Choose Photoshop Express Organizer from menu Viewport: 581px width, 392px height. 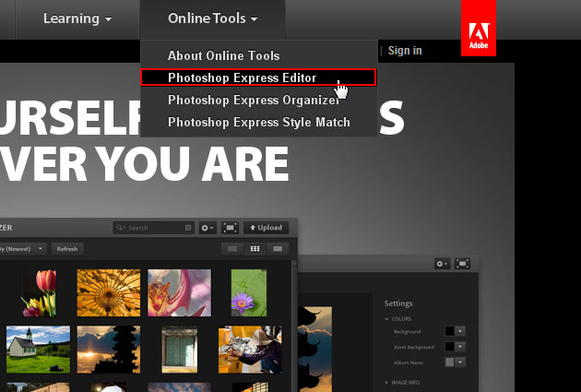click(x=254, y=100)
